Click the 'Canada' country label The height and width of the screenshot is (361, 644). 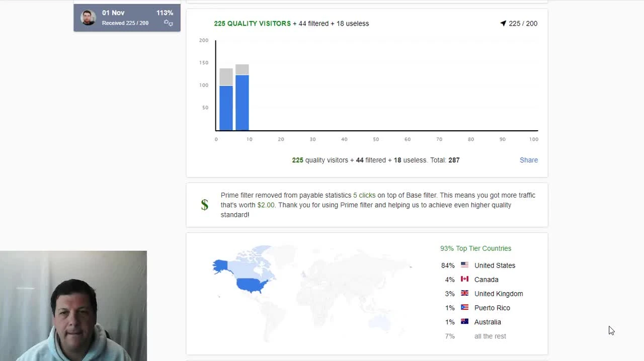click(x=486, y=280)
